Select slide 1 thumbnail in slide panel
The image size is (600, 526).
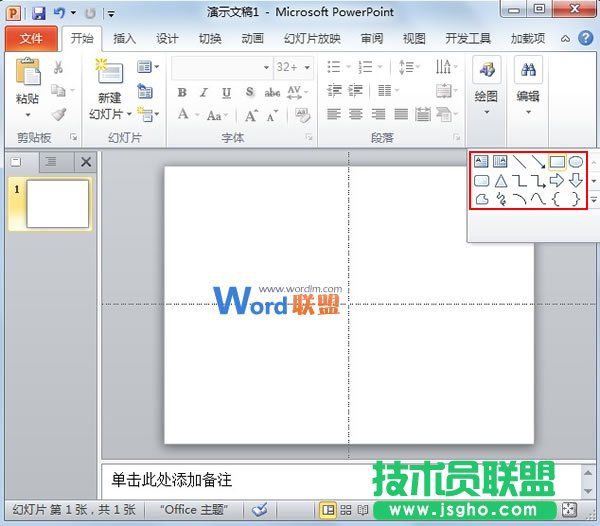pyautogui.click(x=57, y=204)
